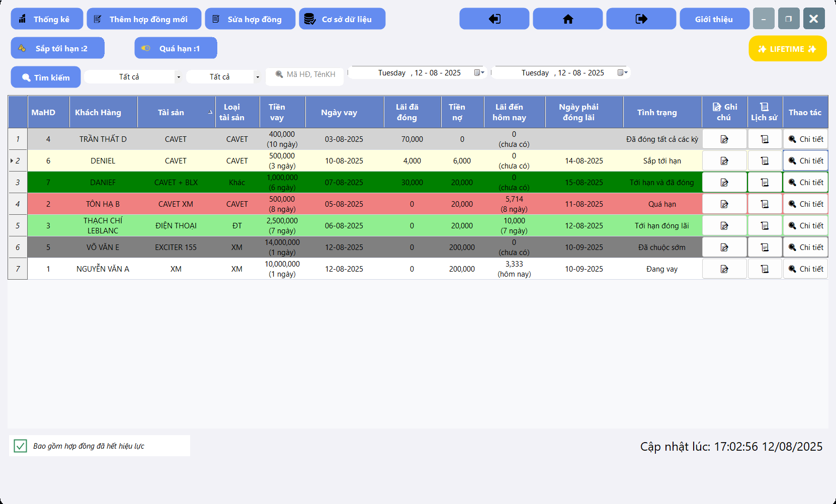Image resolution: width=836 pixels, height=504 pixels.
Task: Open the start date picker calendar
Action: point(479,73)
